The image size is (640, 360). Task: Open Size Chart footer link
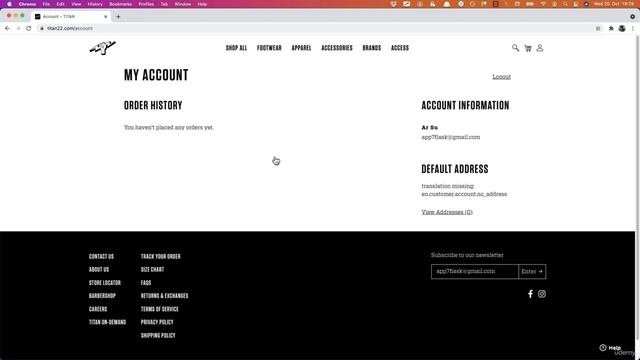152,269
